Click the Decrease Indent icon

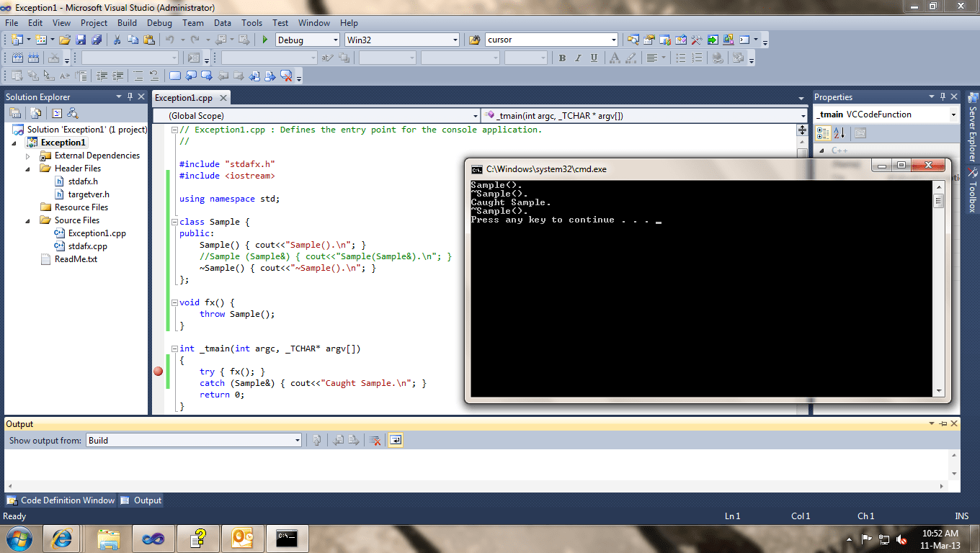(102, 76)
